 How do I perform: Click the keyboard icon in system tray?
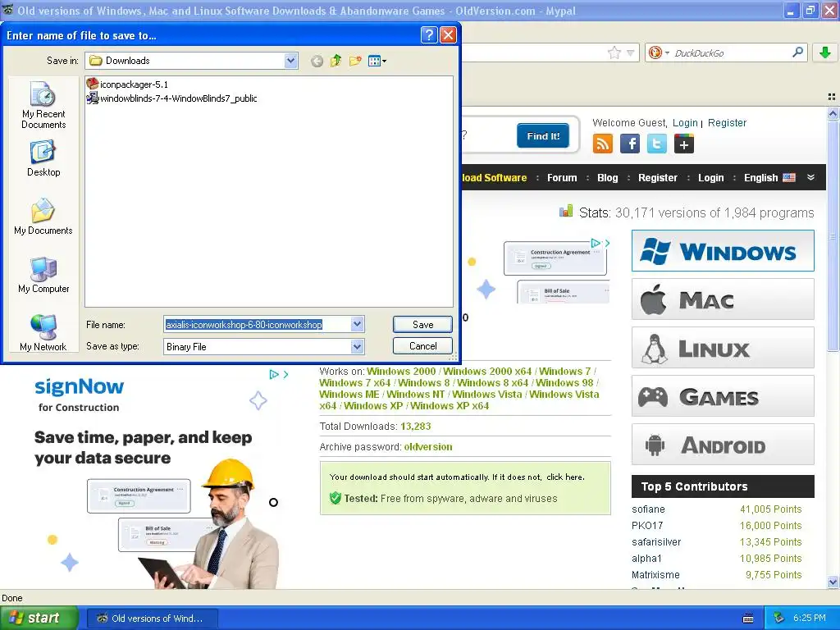point(748,619)
